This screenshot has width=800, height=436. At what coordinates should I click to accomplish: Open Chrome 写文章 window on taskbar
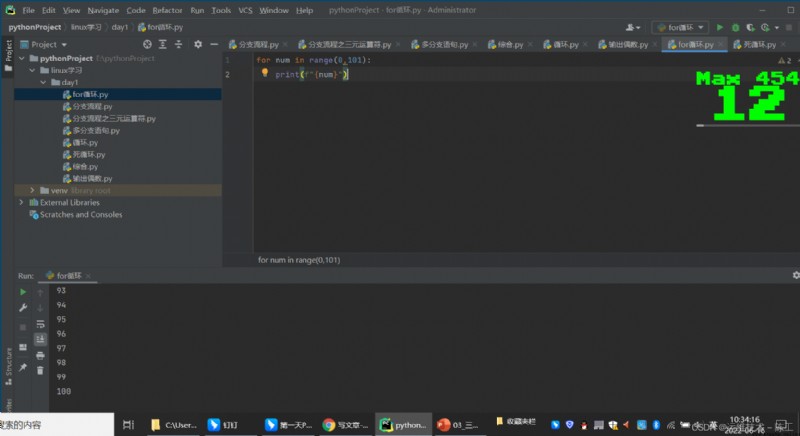pyautogui.click(x=345, y=424)
